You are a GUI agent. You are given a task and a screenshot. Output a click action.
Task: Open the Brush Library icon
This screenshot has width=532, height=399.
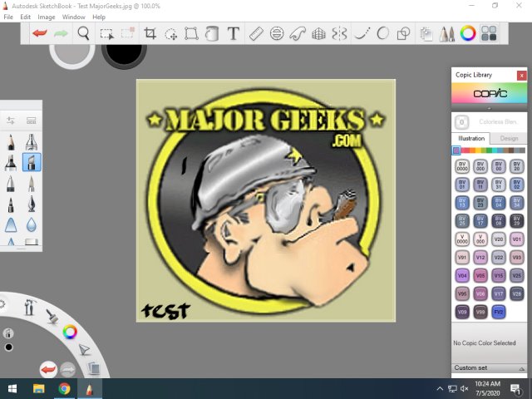32,121
